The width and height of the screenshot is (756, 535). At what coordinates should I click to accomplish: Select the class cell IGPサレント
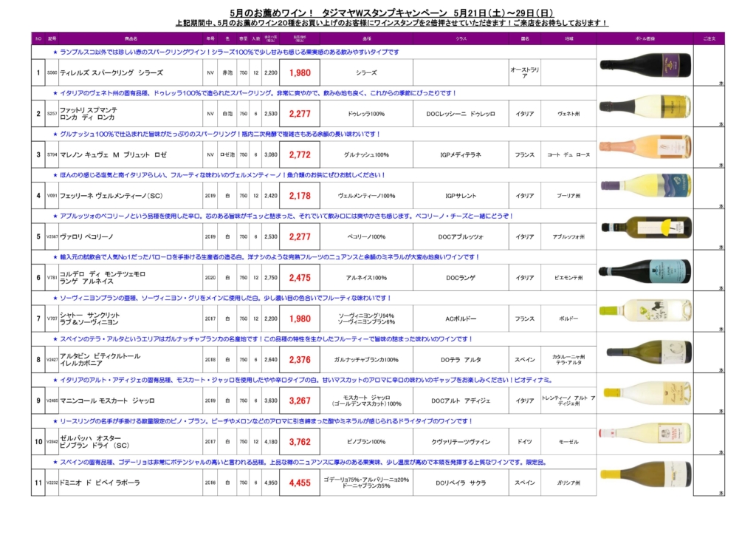coord(461,196)
